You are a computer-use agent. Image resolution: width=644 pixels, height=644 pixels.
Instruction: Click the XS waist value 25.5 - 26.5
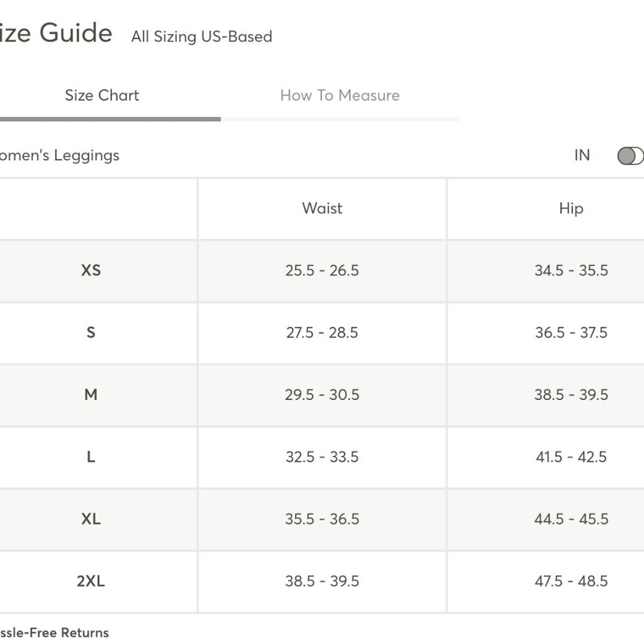[322, 270]
